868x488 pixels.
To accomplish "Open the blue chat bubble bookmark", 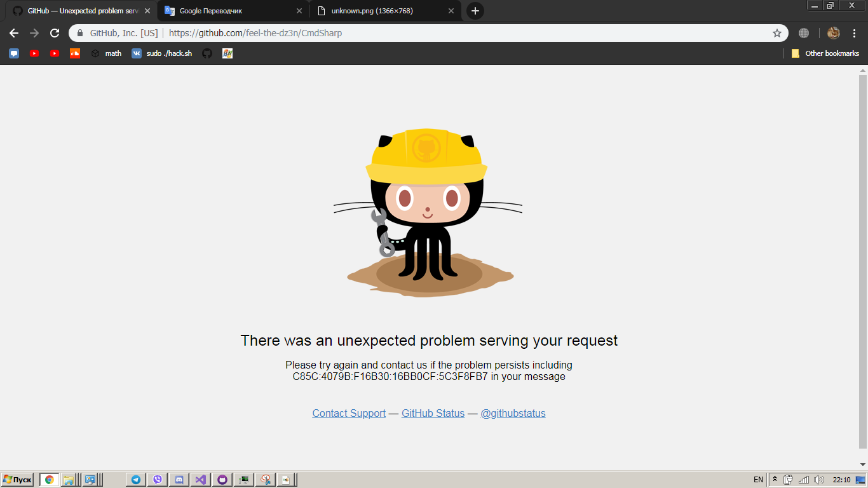I will (x=14, y=53).
